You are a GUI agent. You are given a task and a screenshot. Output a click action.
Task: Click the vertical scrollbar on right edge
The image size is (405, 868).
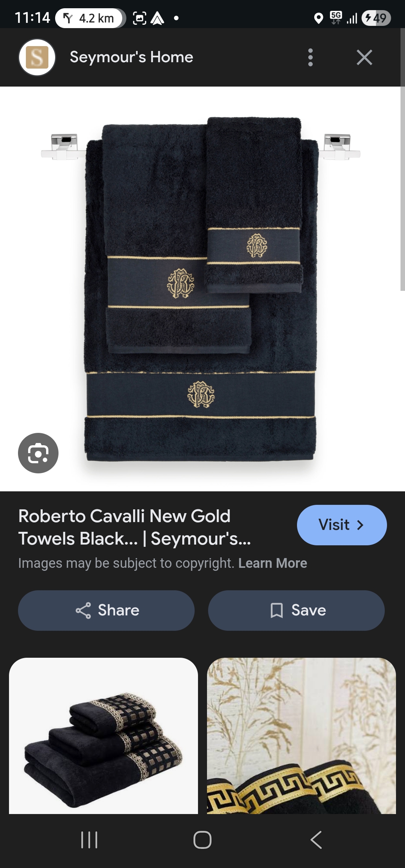(402, 159)
